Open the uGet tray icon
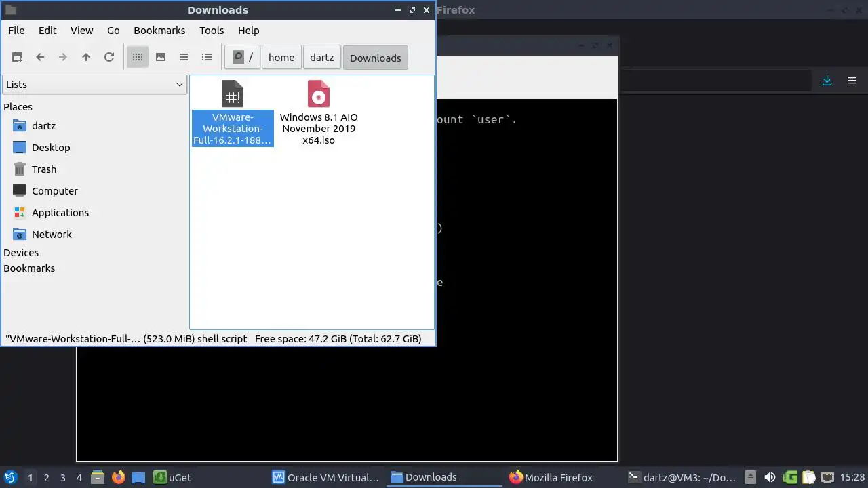 click(x=789, y=478)
